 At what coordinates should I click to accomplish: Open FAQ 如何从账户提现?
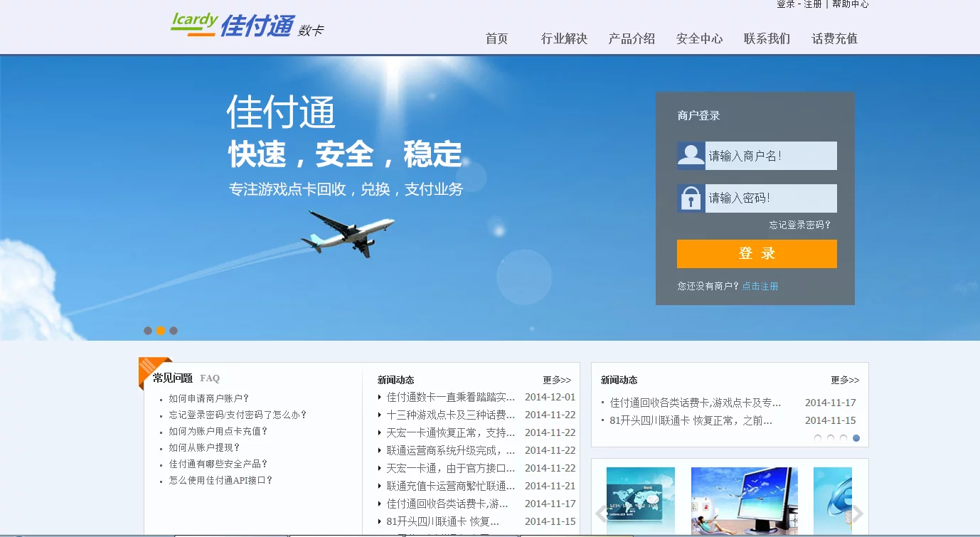click(x=205, y=447)
